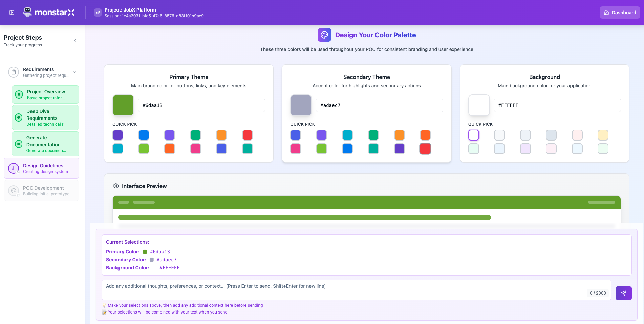The height and width of the screenshot is (324, 644).
Task: Click the eye icon beside Interface Preview
Action: [116, 186]
